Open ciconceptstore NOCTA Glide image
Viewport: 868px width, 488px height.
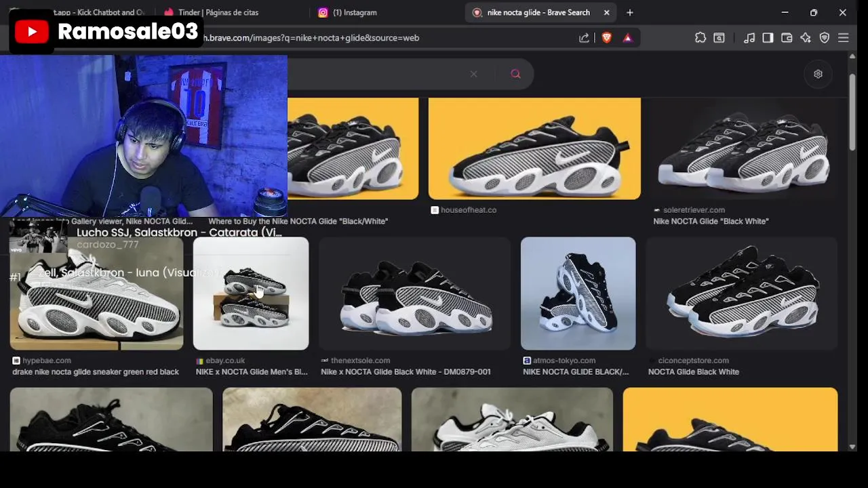pyautogui.click(x=742, y=293)
